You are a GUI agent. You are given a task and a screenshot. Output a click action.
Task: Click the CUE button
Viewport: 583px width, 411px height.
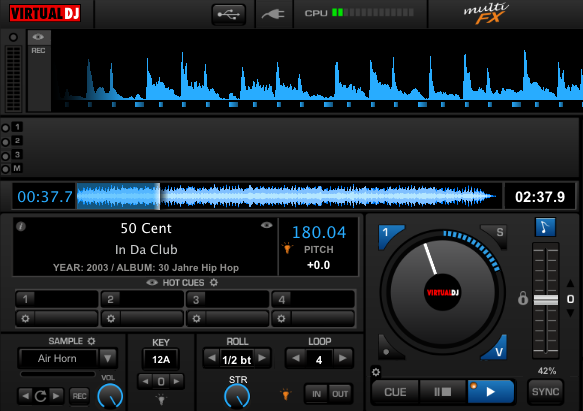point(395,392)
